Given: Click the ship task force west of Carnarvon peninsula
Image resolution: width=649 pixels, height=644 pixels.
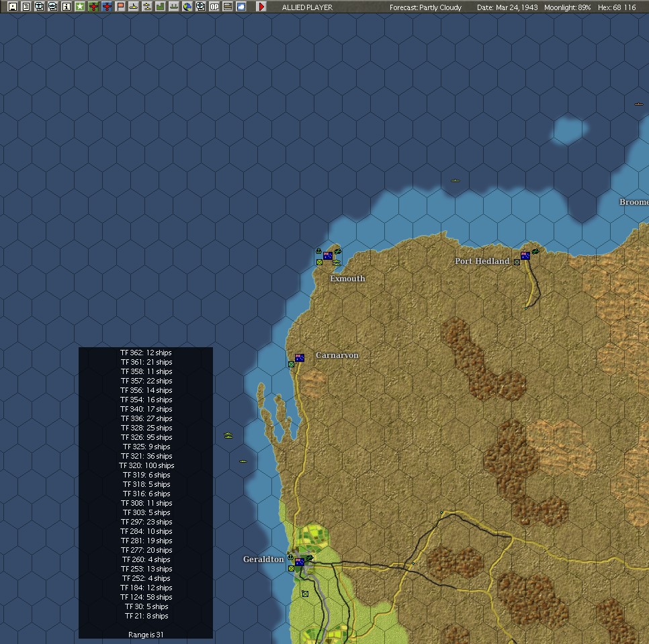Looking at the screenshot, I should click(x=228, y=436).
